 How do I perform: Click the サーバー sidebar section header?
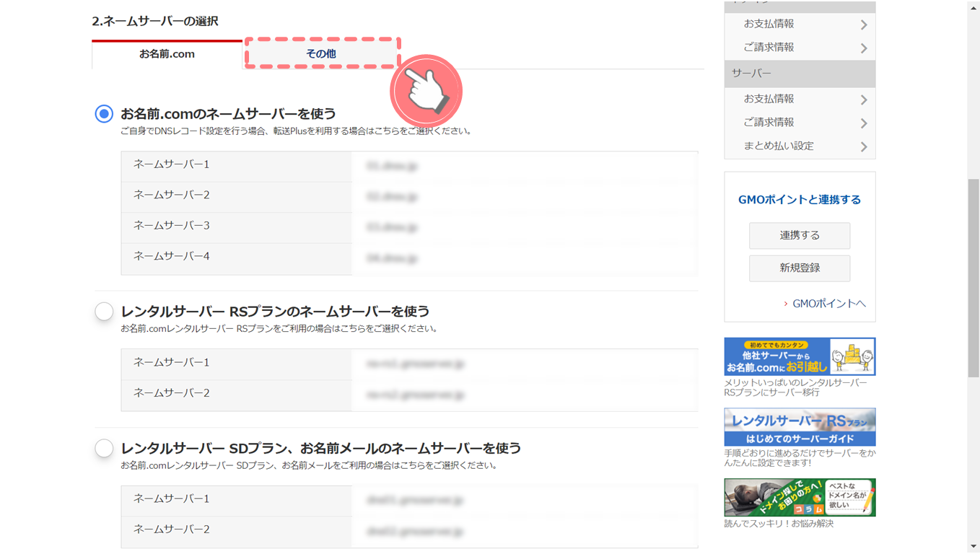[x=800, y=74]
